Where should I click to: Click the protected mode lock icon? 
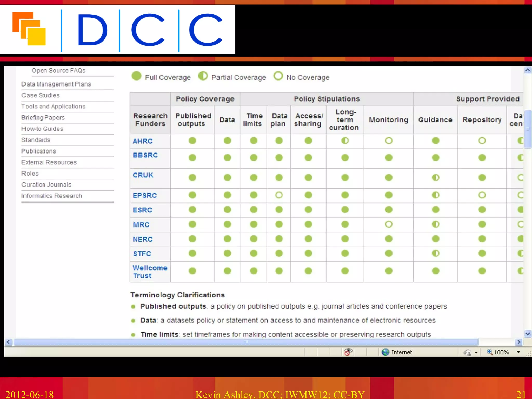click(467, 353)
